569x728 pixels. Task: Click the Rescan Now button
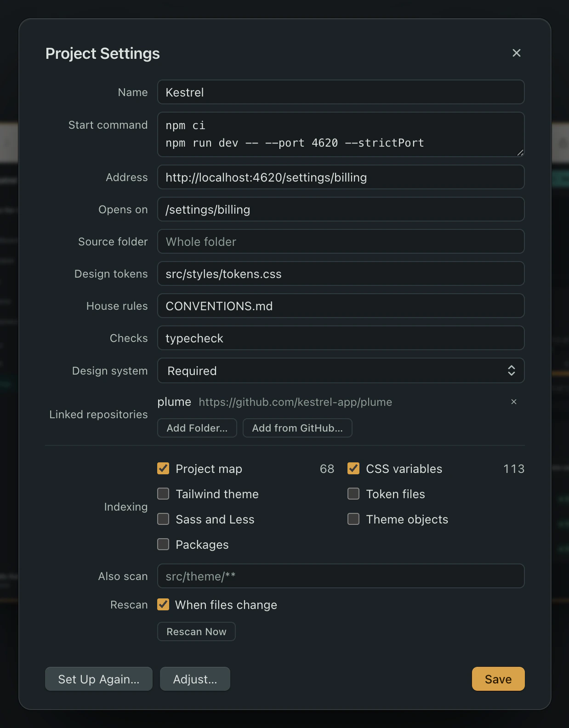(x=196, y=631)
